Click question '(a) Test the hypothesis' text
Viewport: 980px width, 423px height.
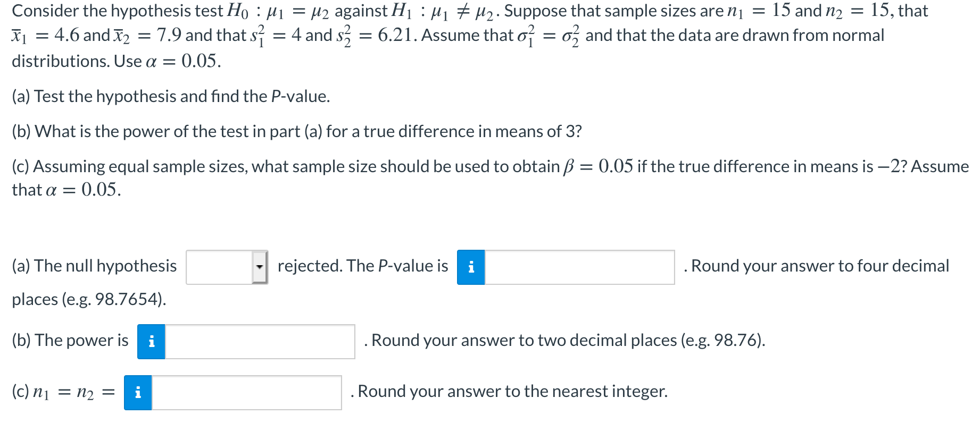pyautogui.click(x=171, y=96)
